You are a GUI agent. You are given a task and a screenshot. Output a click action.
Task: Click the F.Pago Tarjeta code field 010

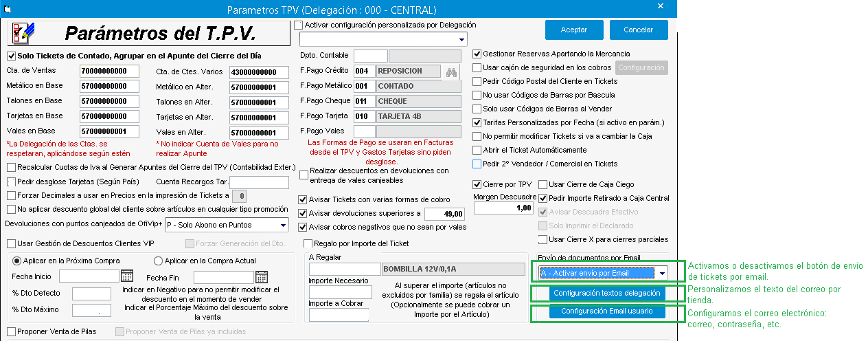click(x=365, y=116)
